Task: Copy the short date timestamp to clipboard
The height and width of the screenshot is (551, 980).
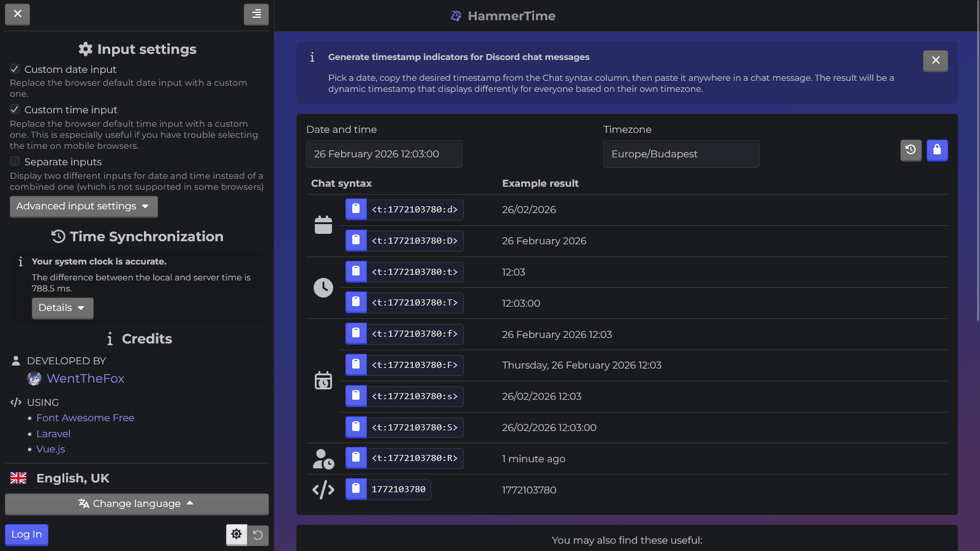Action: click(355, 209)
